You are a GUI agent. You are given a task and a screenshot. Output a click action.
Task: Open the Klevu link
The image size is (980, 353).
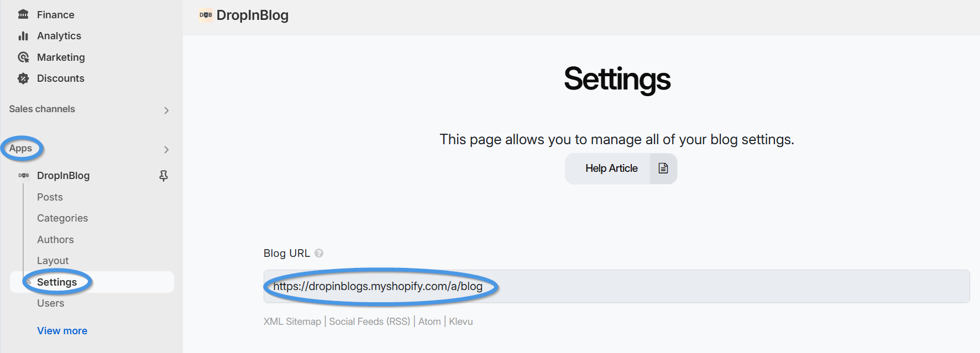461,322
